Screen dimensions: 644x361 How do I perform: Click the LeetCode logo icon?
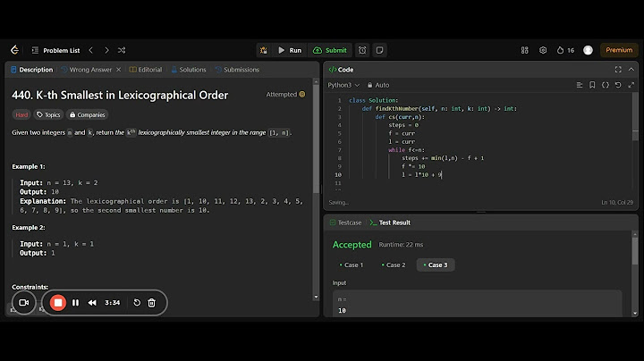tap(15, 50)
